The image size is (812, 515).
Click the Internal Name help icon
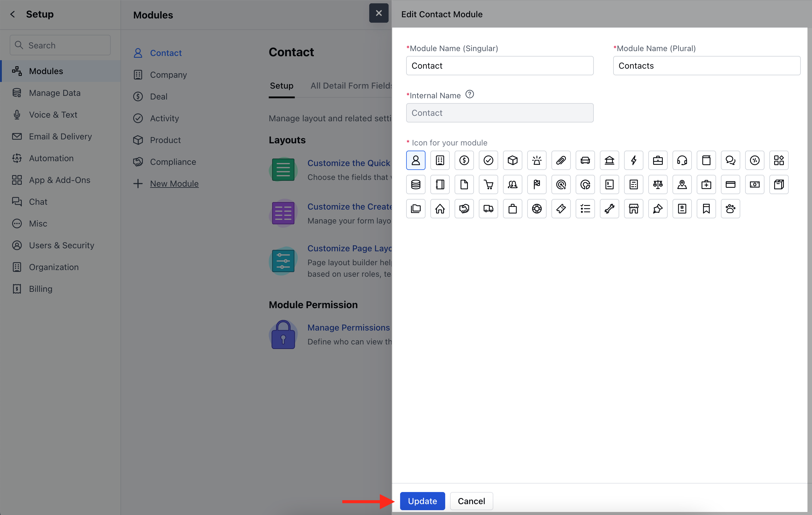(x=469, y=94)
